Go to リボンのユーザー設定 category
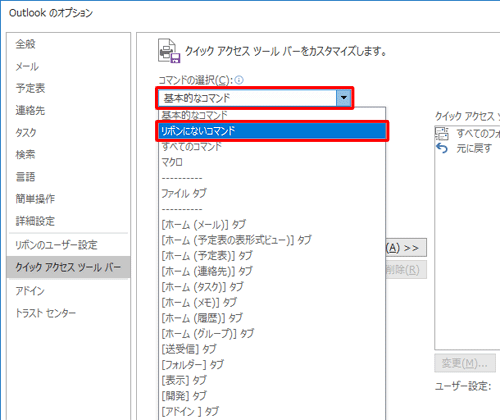This screenshot has height=420, width=500. click(x=68, y=245)
